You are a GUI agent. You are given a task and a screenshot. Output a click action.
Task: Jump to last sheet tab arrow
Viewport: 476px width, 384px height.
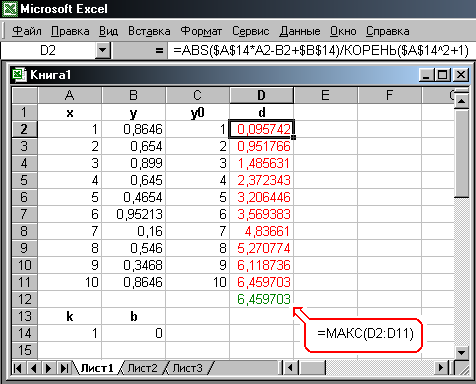click(x=64, y=368)
